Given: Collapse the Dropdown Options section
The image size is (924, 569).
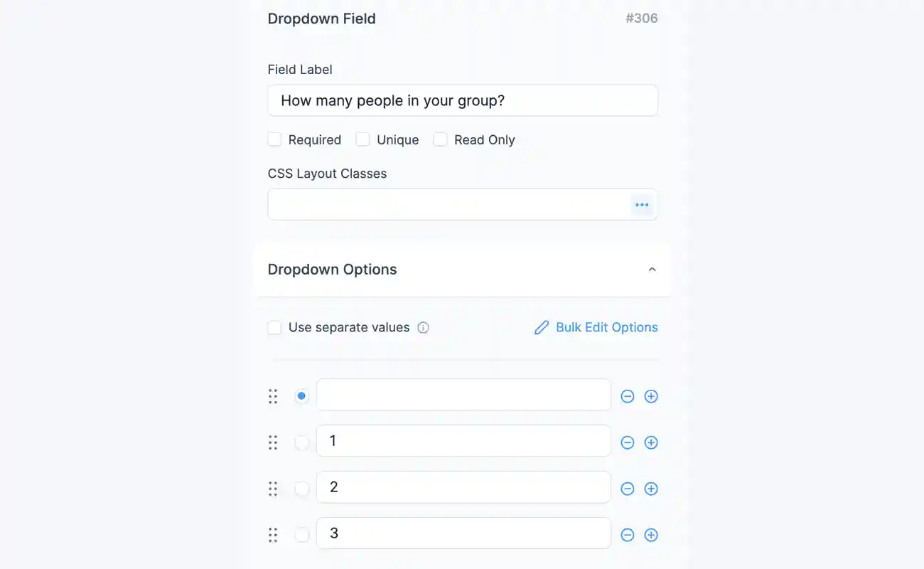Looking at the screenshot, I should (652, 269).
